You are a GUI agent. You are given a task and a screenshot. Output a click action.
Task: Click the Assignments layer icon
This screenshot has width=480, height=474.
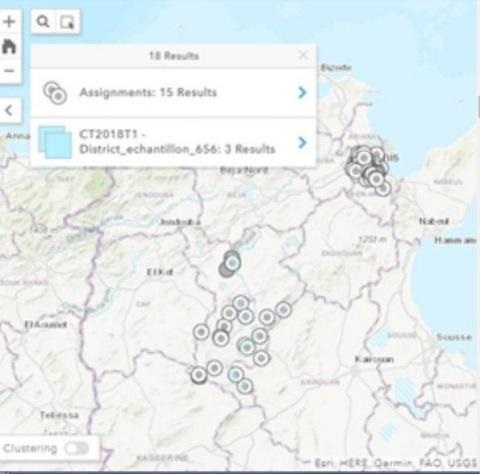pos(55,93)
